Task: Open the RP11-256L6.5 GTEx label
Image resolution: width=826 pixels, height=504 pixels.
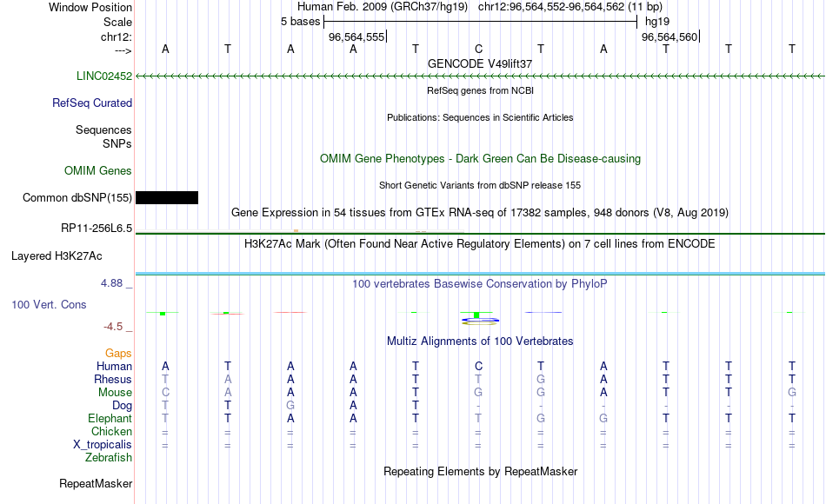Action: tap(97, 228)
